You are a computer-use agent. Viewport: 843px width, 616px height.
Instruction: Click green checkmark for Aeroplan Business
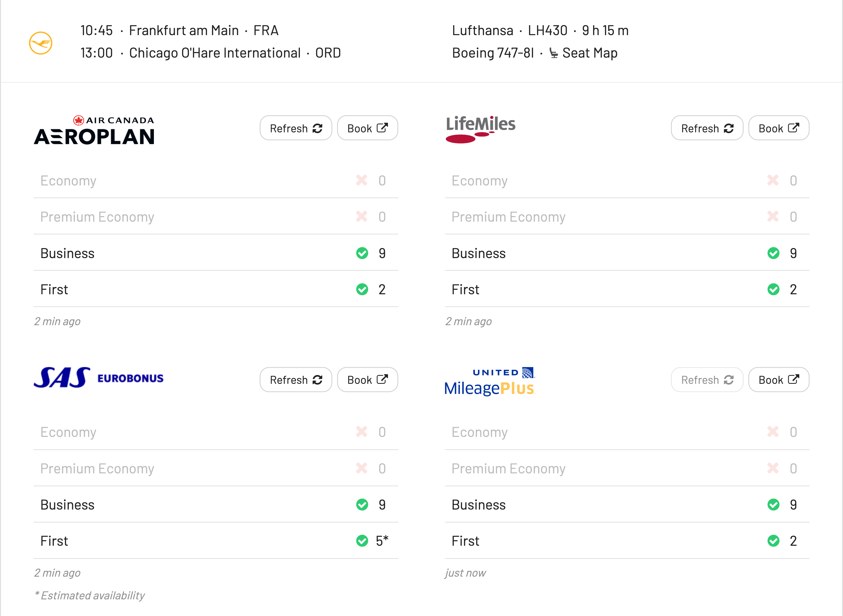[362, 253]
